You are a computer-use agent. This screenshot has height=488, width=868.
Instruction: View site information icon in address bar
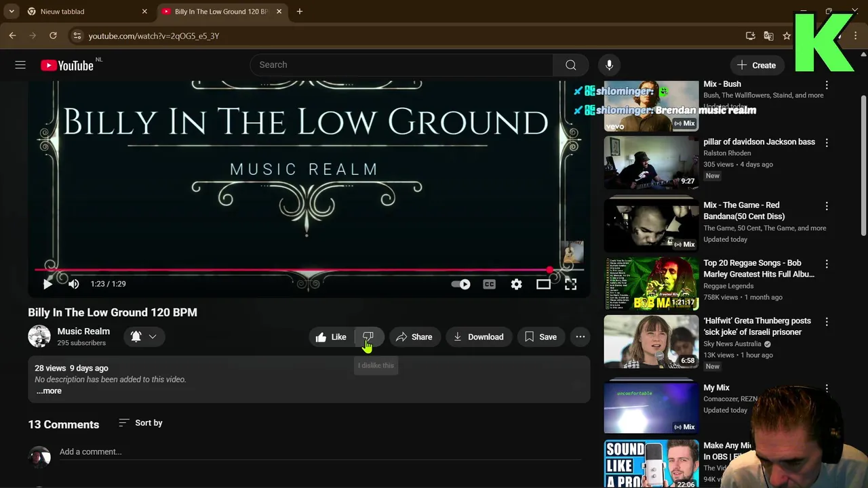(77, 36)
